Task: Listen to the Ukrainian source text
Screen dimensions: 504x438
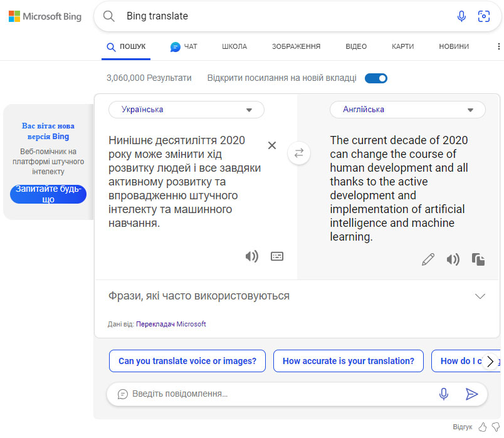Action: pyautogui.click(x=252, y=256)
